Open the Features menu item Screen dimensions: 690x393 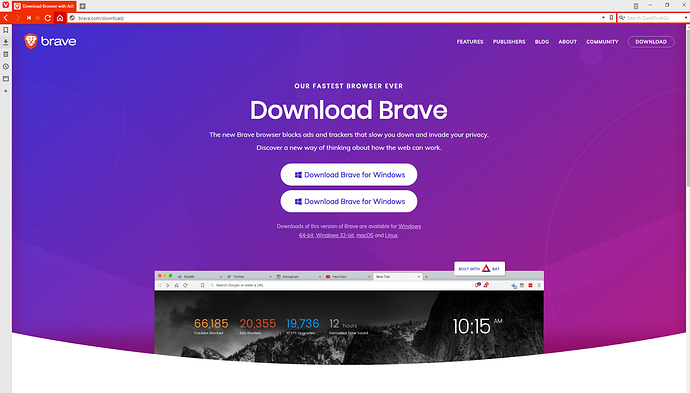click(470, 42)
